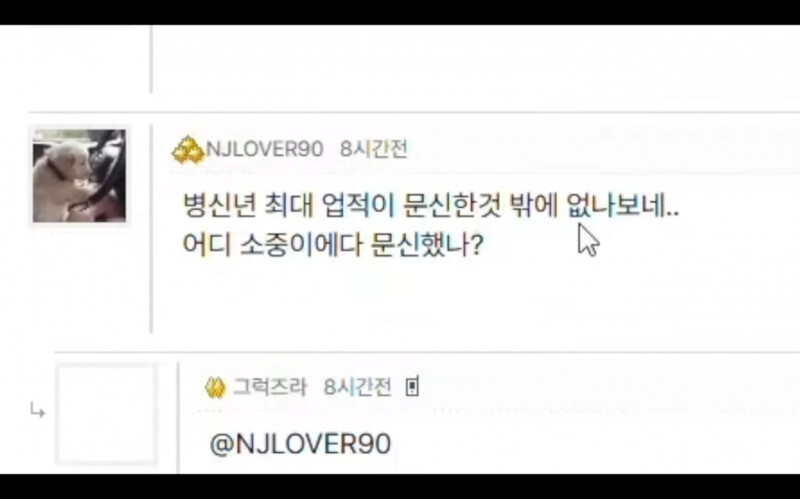Click the horizontal separator above NJLOVER90's comment
800x499 pixels.
point(414,112)
